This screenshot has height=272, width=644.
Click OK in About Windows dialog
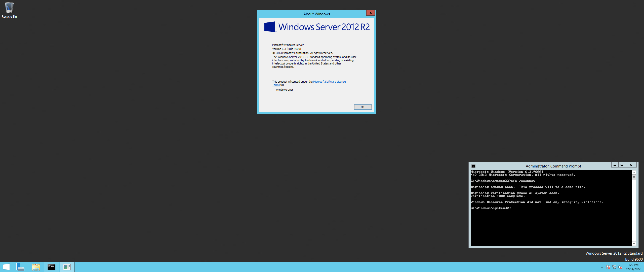point(363,107)
